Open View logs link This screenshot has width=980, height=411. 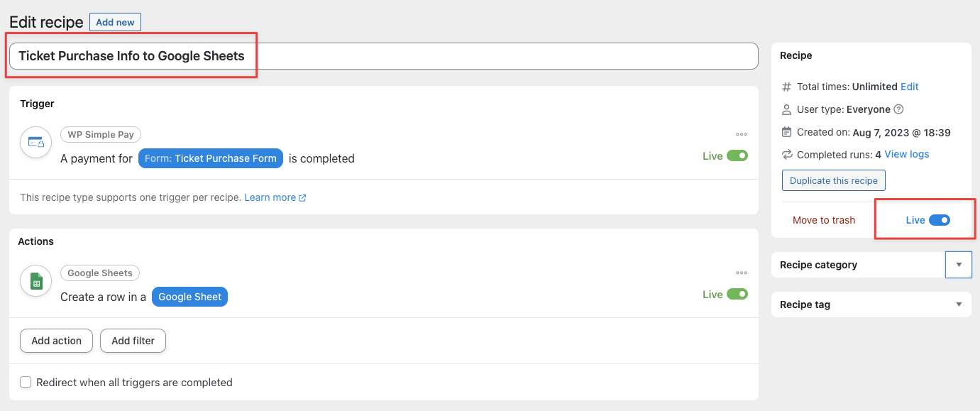pyautogui.click(x=907, y=154)
